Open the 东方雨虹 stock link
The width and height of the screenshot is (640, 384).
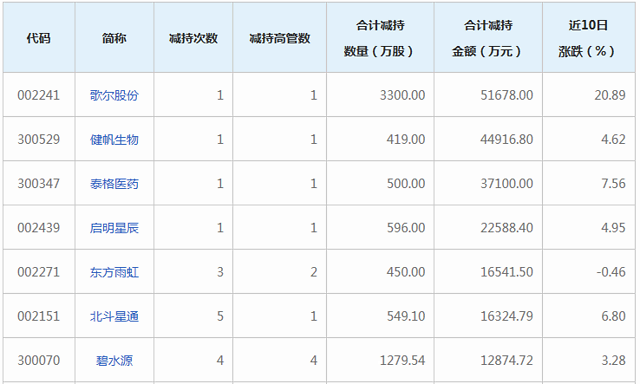(x=114, y=272)
